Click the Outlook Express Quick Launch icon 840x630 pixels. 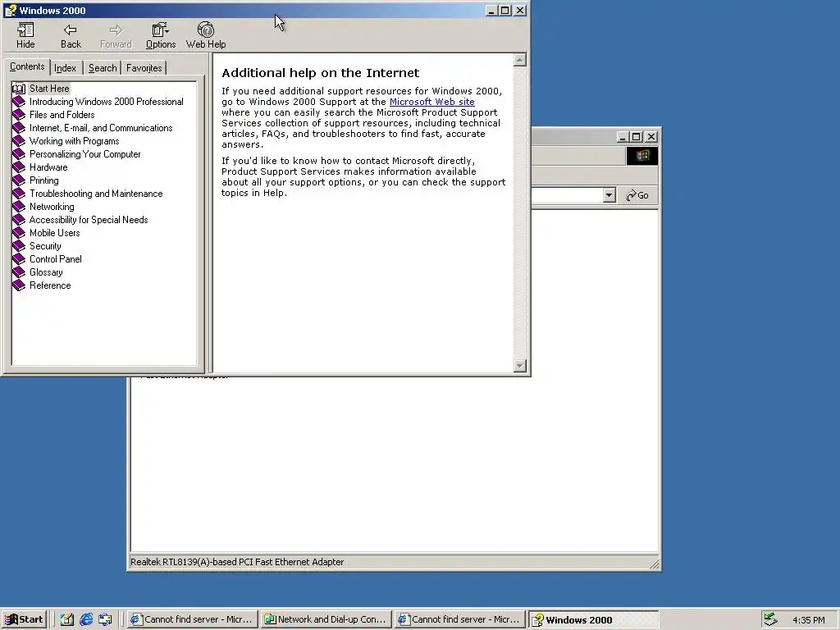click(x=105, y=619)
